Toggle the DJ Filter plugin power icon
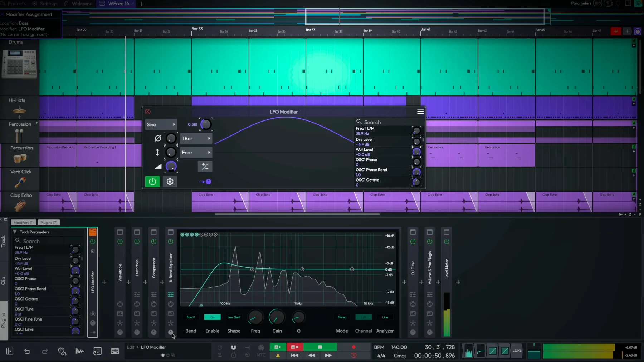The width and height of the screenshot is (644, 362). click(413, 242)
